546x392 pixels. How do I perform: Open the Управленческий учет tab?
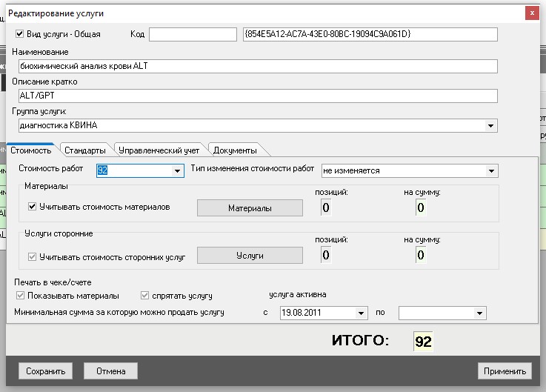(159, 150)
